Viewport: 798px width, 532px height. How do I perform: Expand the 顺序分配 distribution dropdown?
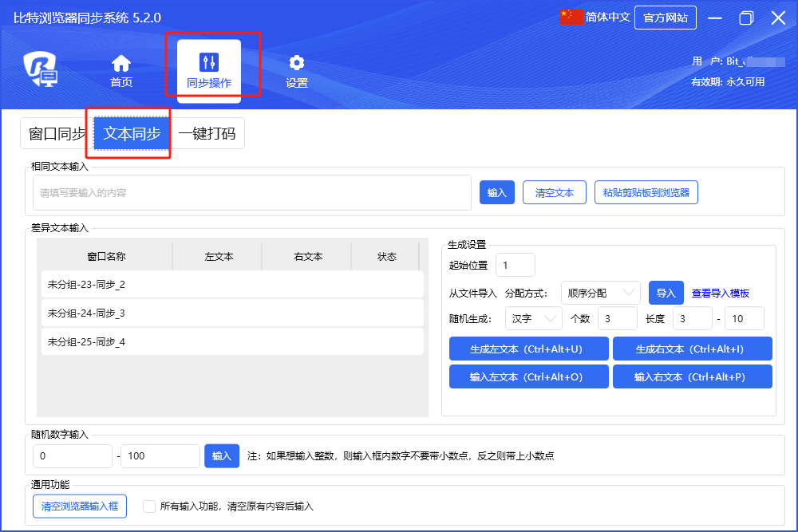[600, 293]
